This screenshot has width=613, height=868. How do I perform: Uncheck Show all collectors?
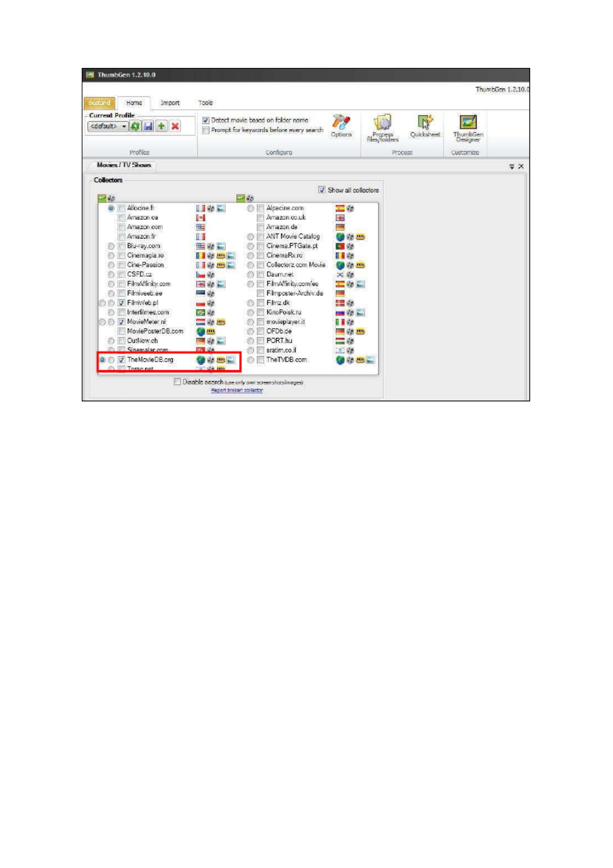point(322,190)
